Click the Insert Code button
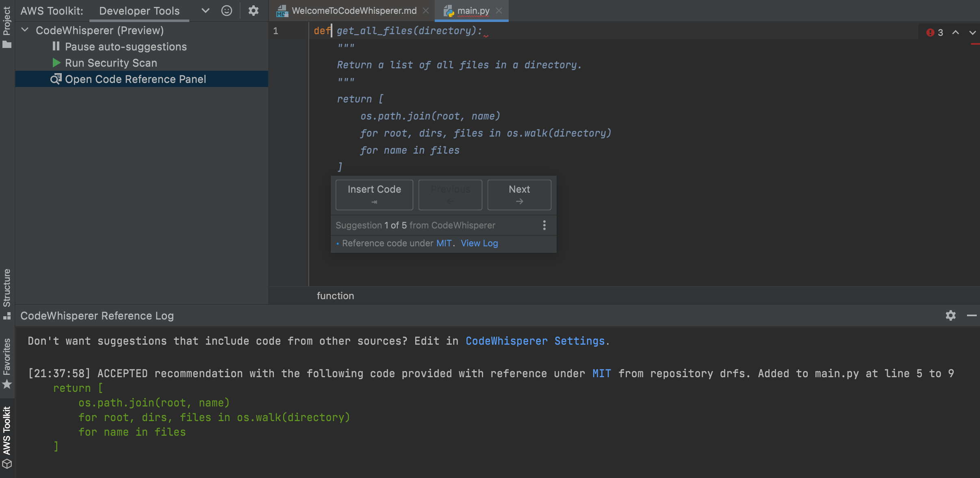Screen dimensions: 980x478 pyautogui.click(x=374, y=194)
